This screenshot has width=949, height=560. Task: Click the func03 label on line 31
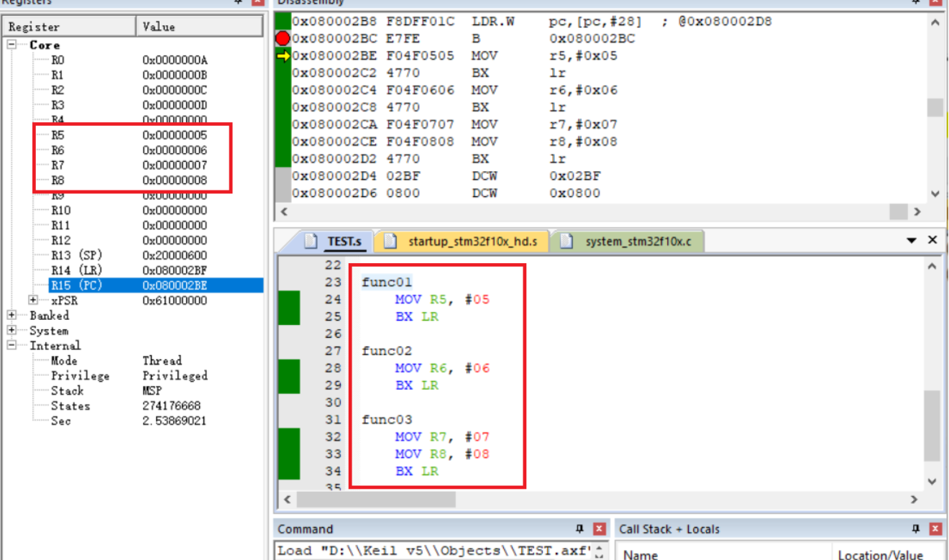point(387,420)
